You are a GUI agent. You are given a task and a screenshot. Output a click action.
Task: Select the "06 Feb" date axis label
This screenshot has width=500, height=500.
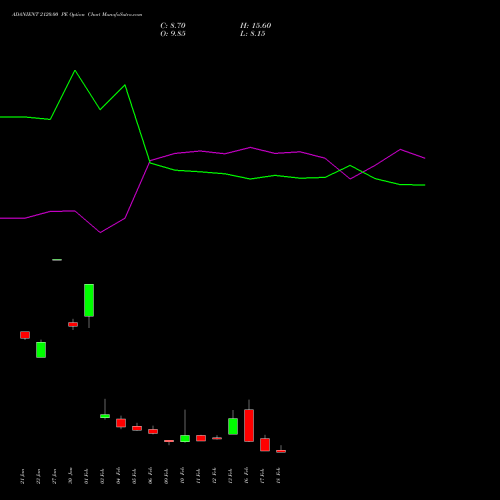pos(150,476)
